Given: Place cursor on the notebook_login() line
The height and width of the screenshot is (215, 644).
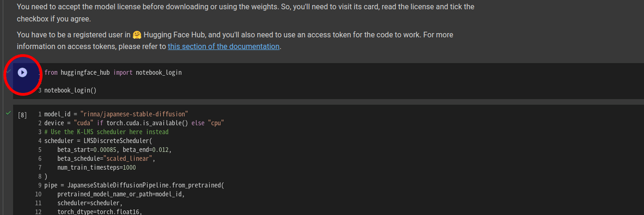Looking at the screenshot, I should click(x=71, y=90).
